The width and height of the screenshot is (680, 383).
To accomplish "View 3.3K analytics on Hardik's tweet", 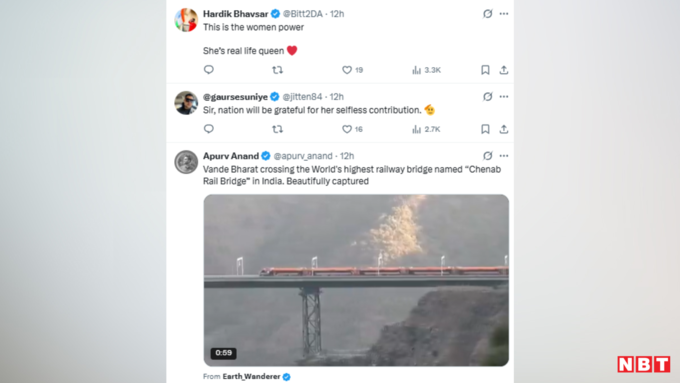I will tap(426, 70).
